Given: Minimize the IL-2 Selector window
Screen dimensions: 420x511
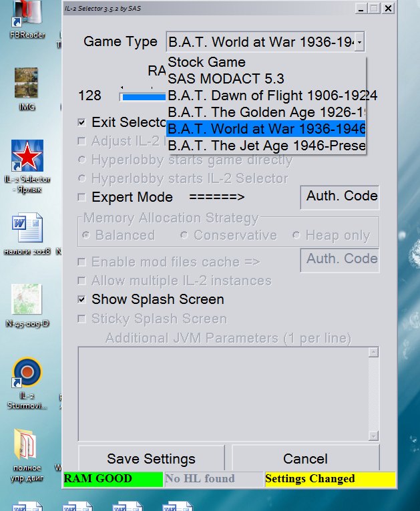Looking at the screenshot, I should pyautogui.click(x=361, y=8).
